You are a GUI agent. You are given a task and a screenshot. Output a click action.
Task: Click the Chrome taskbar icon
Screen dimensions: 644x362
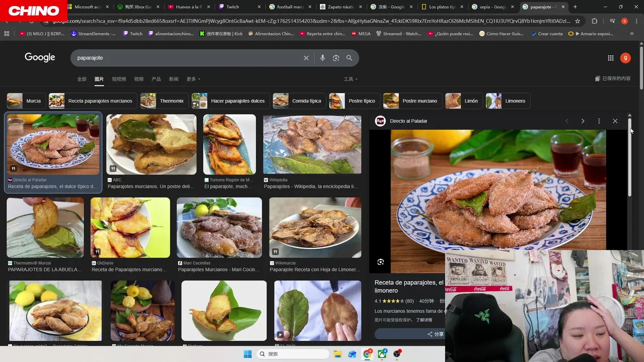[x=368, y=354]
